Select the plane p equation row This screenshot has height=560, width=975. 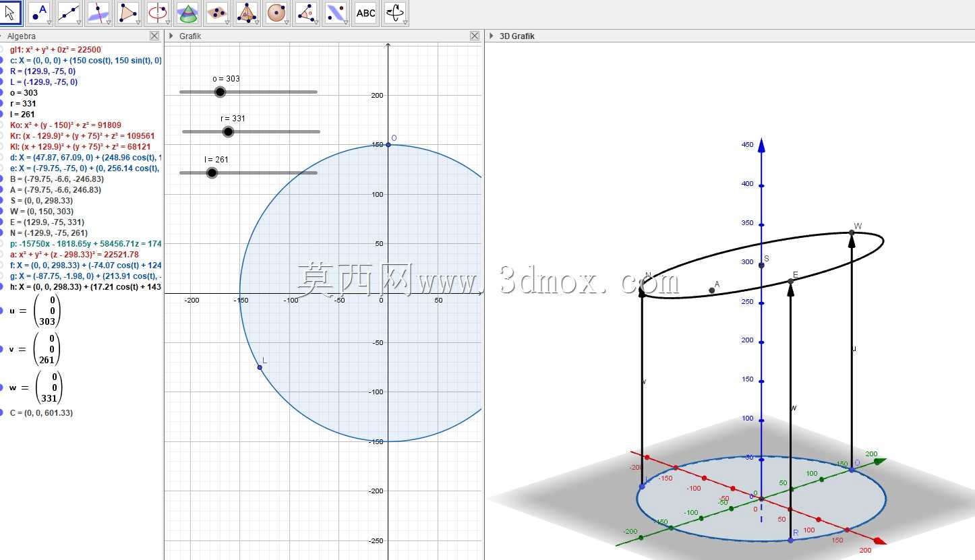click(86, 243)
